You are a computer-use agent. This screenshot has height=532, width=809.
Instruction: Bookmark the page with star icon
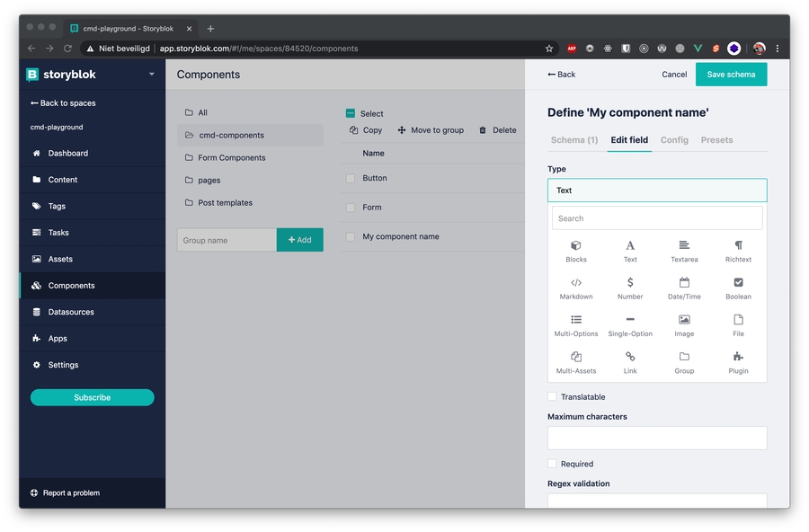coord(549,49)
